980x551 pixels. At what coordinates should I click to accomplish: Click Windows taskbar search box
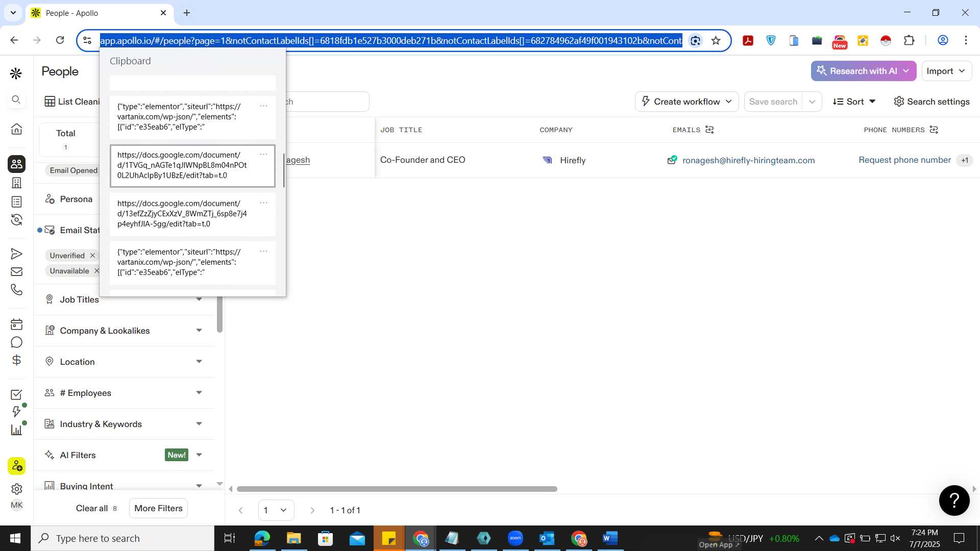[x=122, y=538]
